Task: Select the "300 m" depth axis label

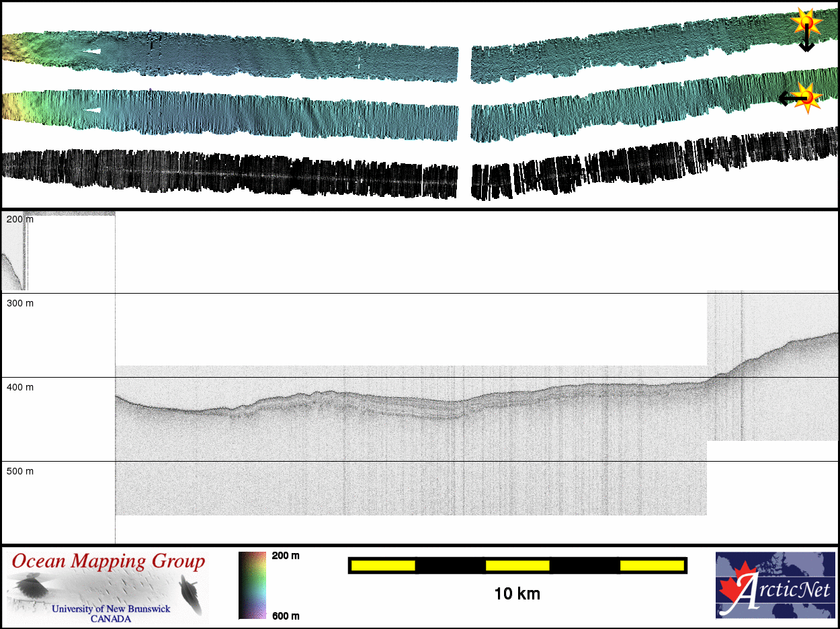Action: [x=19, y=303]
